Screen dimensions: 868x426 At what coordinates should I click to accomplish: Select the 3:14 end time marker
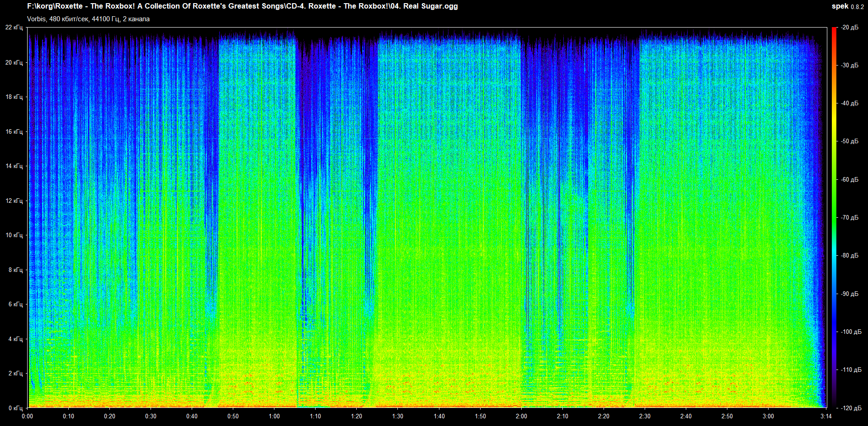point(826,416)
